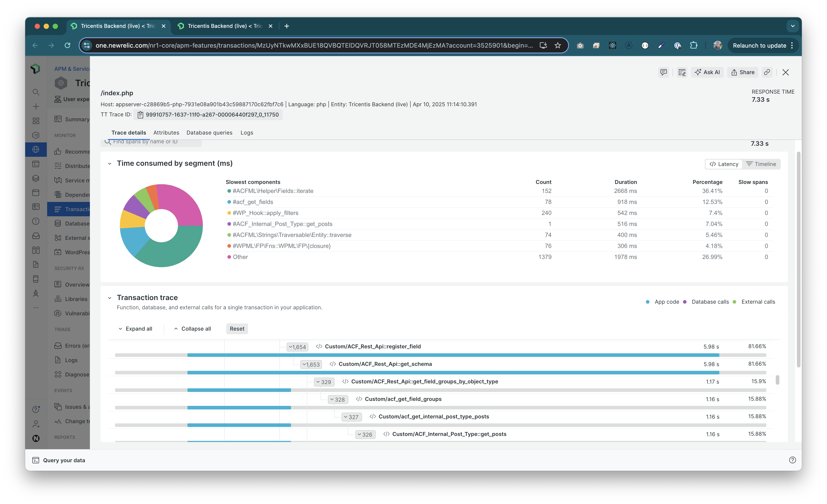Click the Errors inbox icon in sidebar

coord(58,345)
